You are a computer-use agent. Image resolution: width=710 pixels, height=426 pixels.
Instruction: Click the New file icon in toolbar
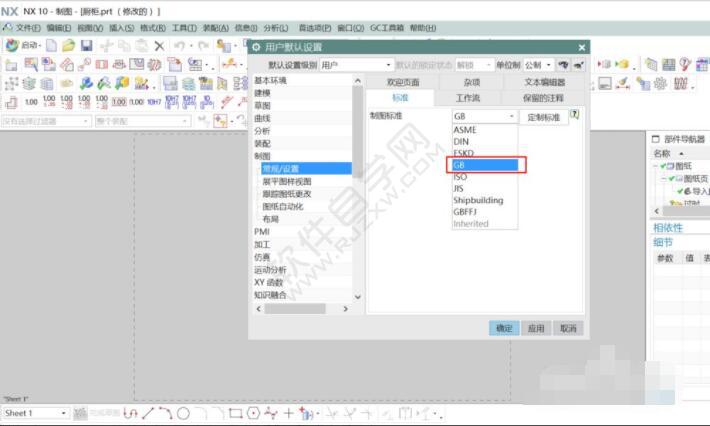point(52,46)
